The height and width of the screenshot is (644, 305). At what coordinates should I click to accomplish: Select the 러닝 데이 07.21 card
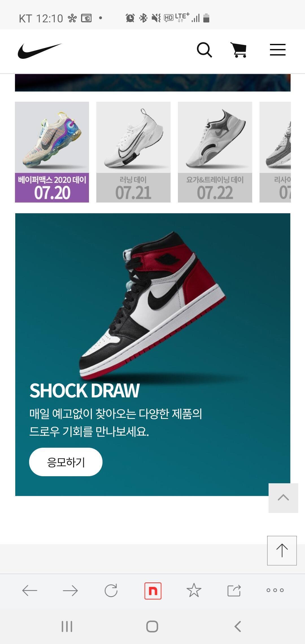[x=133, y=152]
